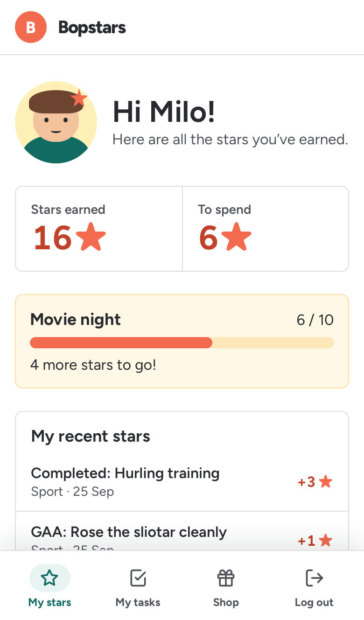
Task: Select the Log out label
Action: pyautogui.click(x=314, y=602)
